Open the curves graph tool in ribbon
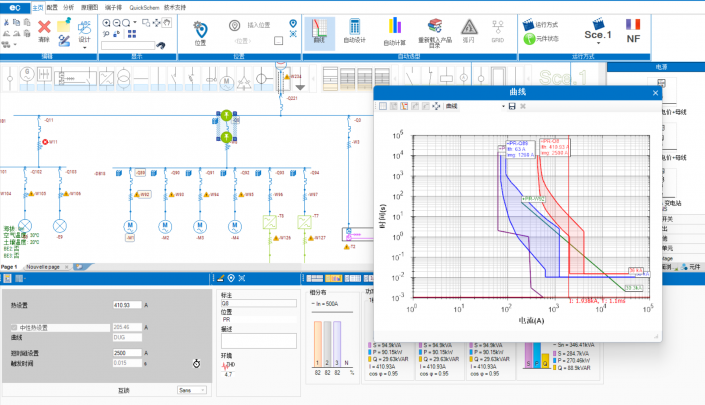705x405 pixels. 319,33
